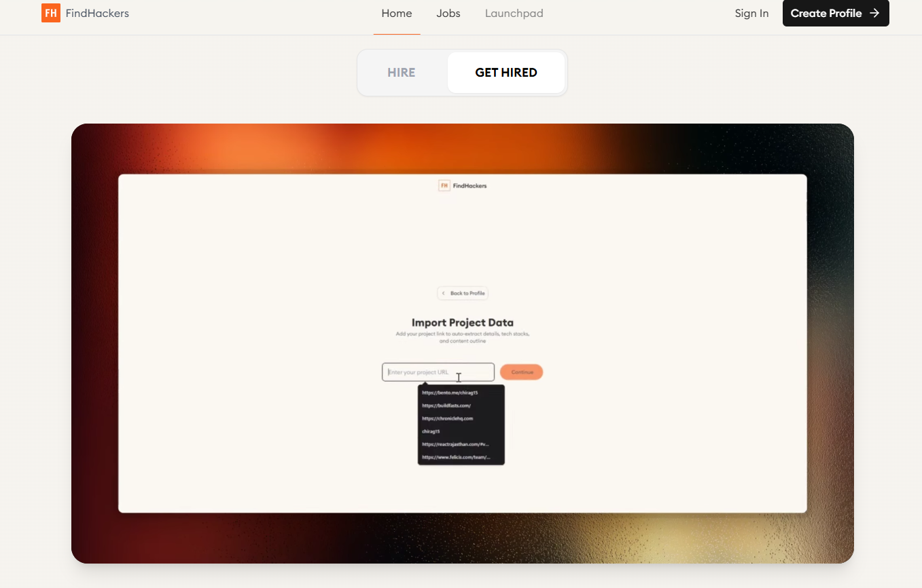Click the FindHackers brand name in header
Image resolution: width=922 pixels, height=588 pixels.
97,14
